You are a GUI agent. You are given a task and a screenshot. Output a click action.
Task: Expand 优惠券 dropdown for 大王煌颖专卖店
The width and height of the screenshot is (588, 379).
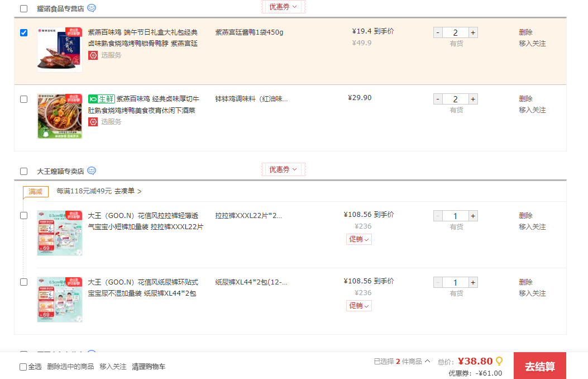284,169
